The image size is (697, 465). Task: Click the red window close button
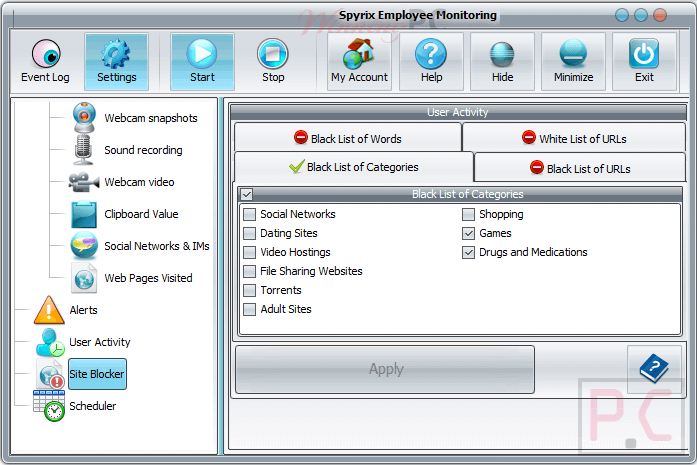(660, 15)
